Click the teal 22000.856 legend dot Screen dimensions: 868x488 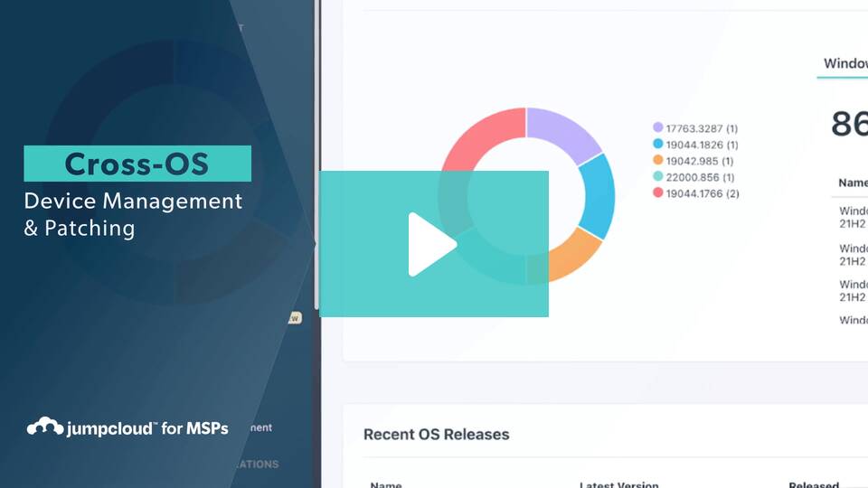click(657, 177)
